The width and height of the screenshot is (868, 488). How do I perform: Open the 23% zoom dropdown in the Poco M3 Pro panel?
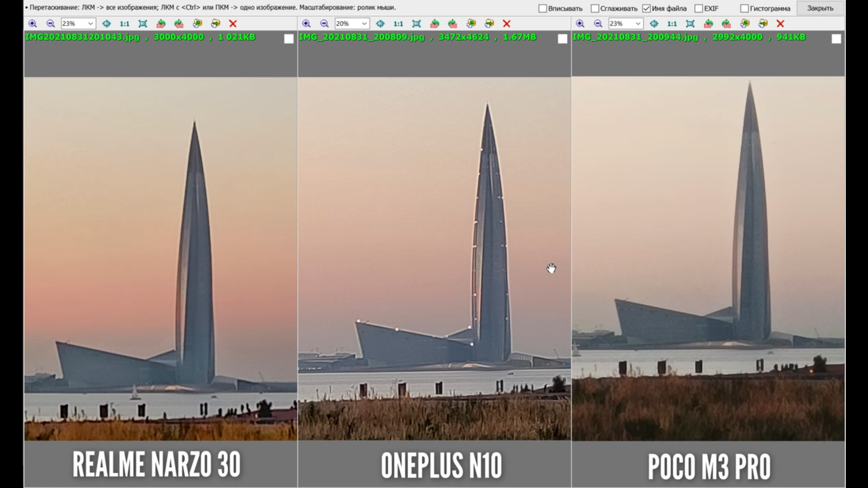click(637, 23)
